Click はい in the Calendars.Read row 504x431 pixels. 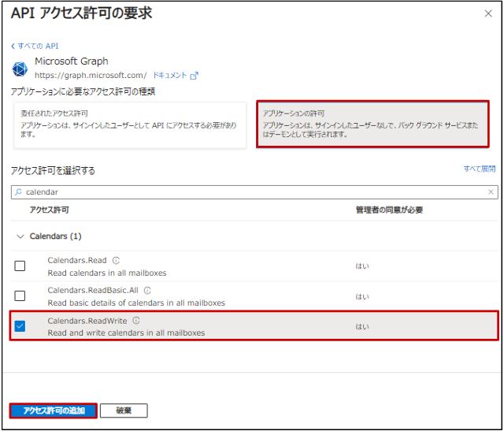(362, 266)
